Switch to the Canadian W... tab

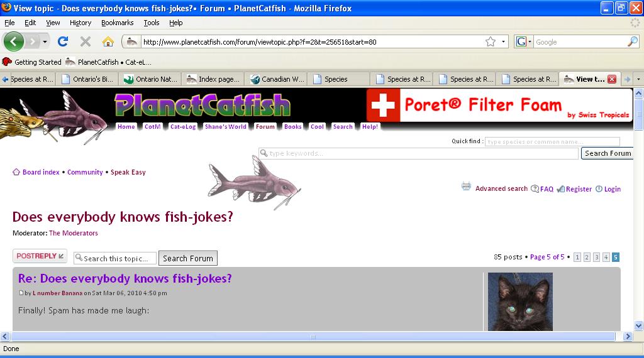[276, 79]
